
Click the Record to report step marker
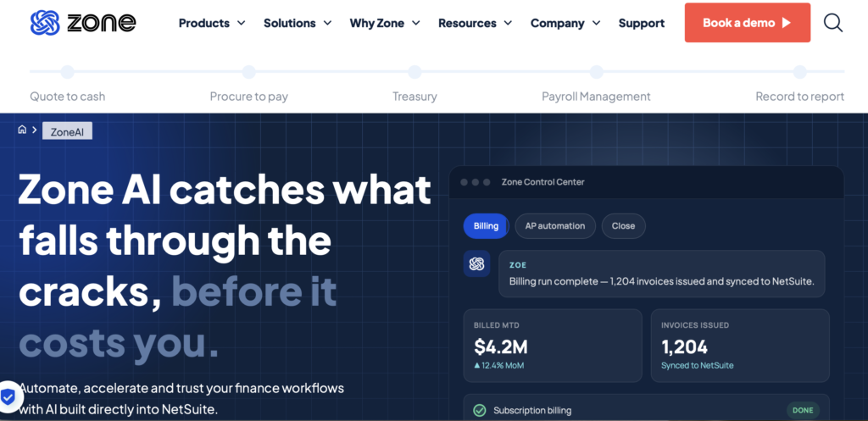click(x=800, y=72)
